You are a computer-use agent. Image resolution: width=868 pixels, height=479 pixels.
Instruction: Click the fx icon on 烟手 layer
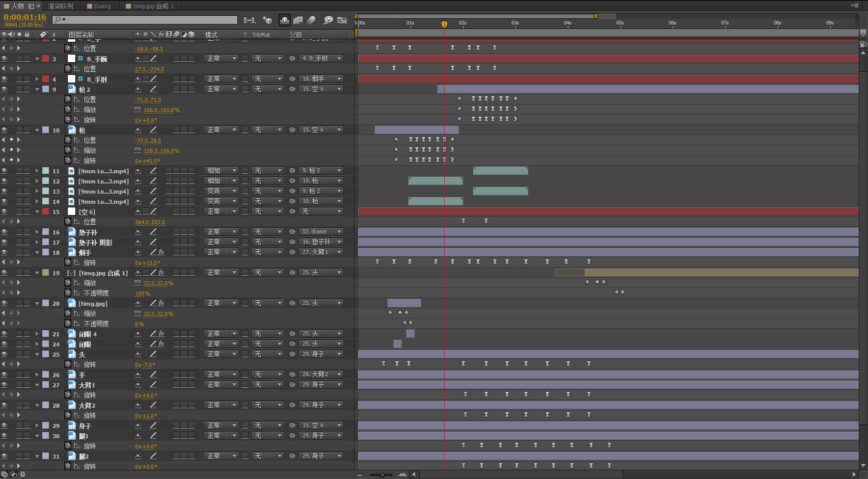pos(161,252)
